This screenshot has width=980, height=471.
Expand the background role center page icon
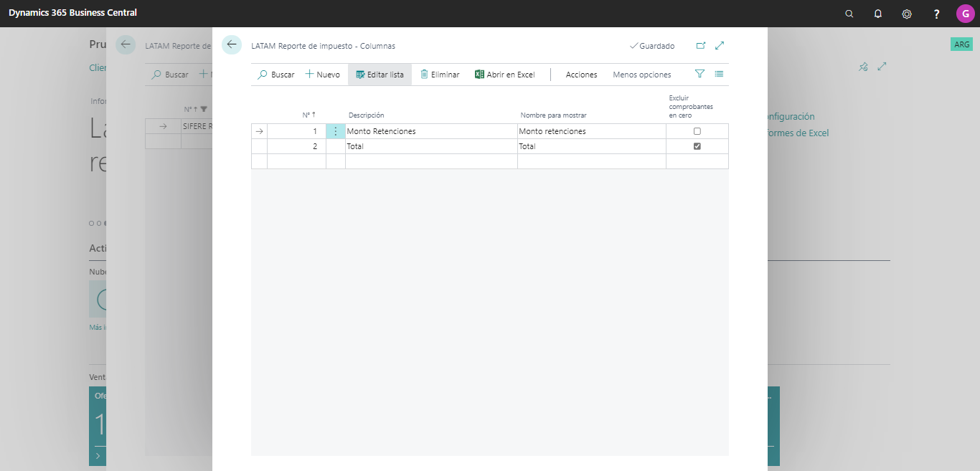(882, 67)
